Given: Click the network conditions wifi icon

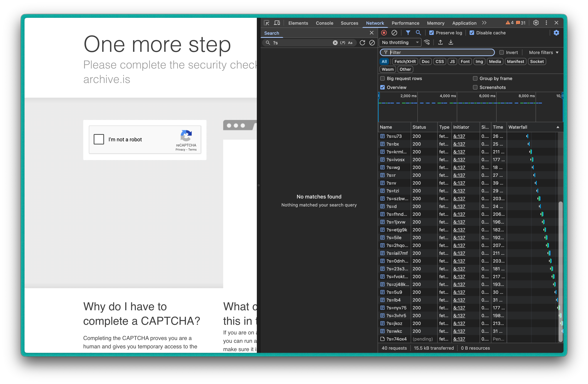Looking at the screenshot, I should pyautogui.click(x=427, y=43).
